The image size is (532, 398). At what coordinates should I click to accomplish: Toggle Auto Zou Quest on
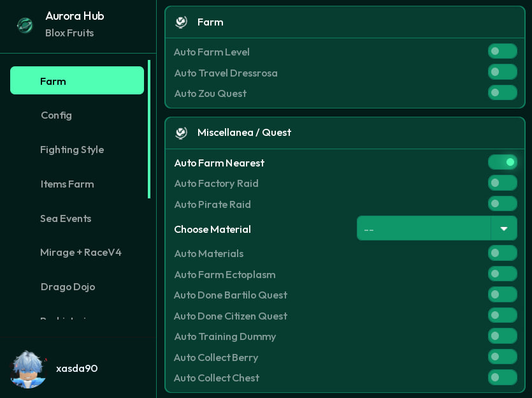(x=503, y=92)
